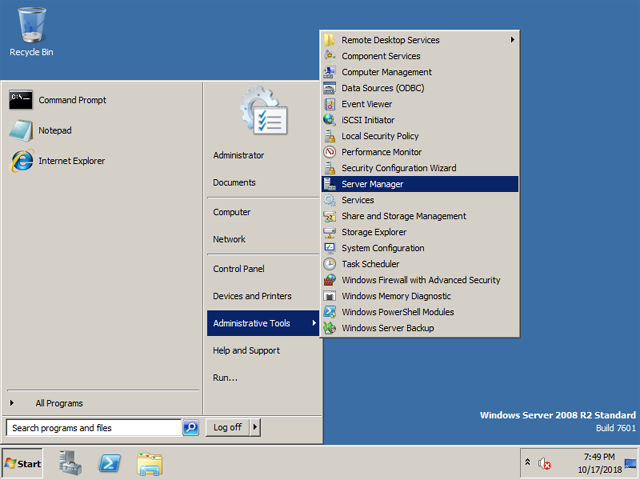Click the Services gear icon
The height and width of the screenshot is (480, 640).
point(329,200)
